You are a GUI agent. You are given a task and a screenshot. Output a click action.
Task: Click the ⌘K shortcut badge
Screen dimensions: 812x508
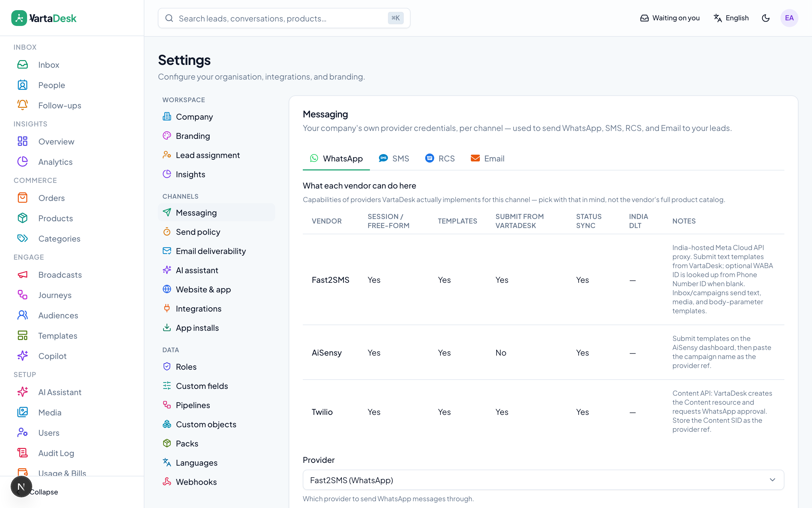(396, 18)
